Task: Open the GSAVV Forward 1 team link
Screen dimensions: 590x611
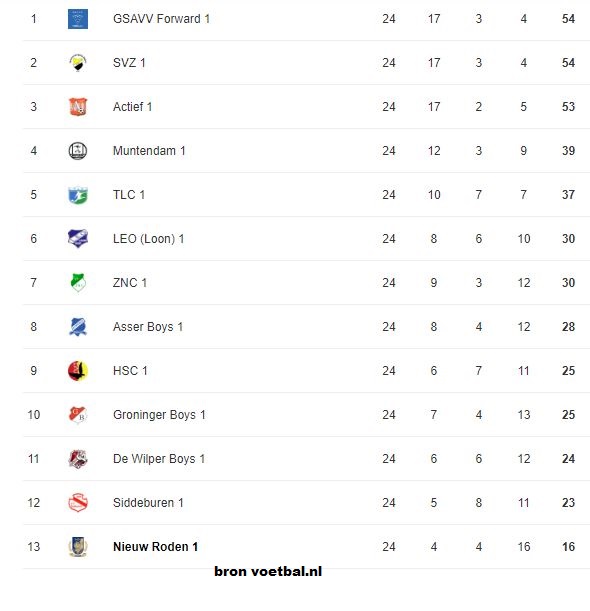Action: coord(161,19)
